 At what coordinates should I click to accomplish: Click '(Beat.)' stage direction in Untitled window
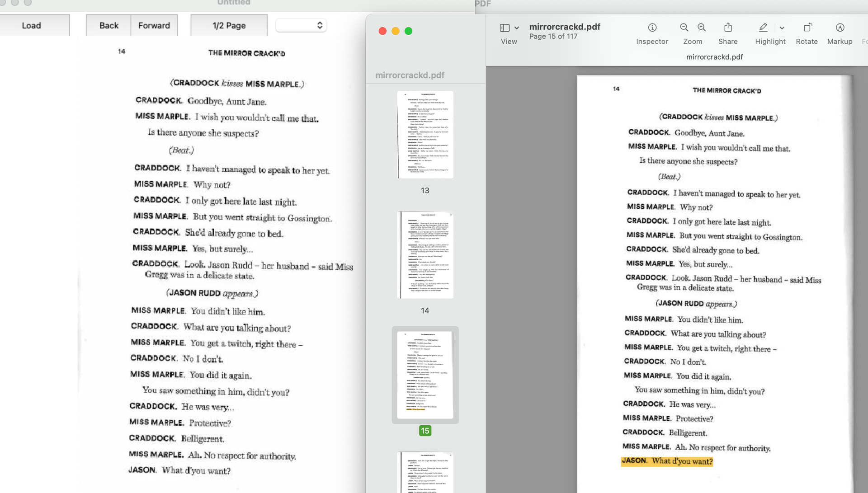click(181, 150)
